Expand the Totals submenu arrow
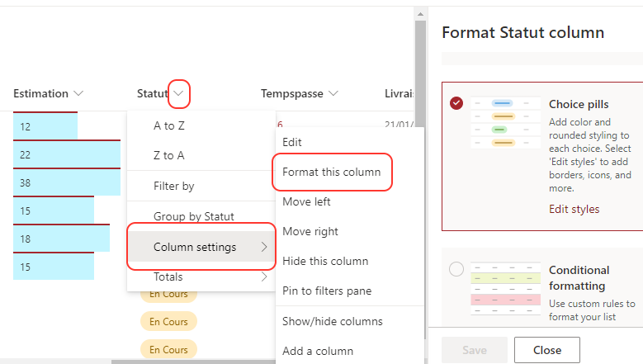The width and height of the screenshot is (643, 364). pyautogui.click(x=264, y=277)
